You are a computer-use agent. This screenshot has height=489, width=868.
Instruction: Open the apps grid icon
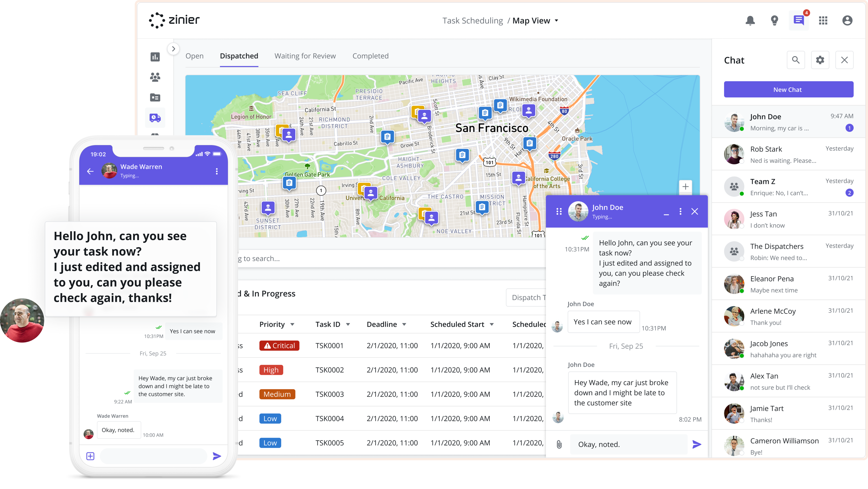point(823,21)
